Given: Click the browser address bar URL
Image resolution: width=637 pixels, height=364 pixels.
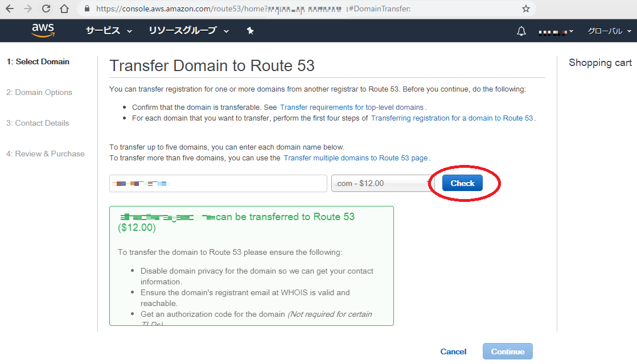Looking at the screenshot, I should tap(253, 9).
